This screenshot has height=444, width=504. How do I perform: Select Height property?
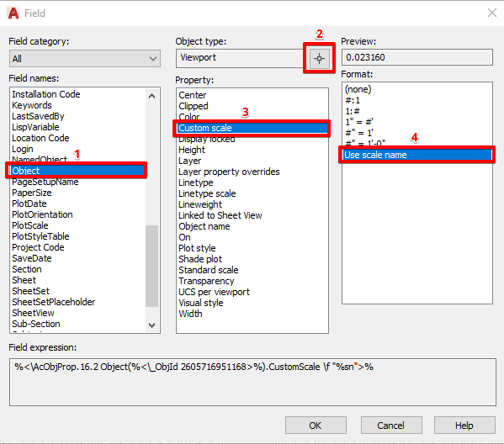[x=192, y=150]
